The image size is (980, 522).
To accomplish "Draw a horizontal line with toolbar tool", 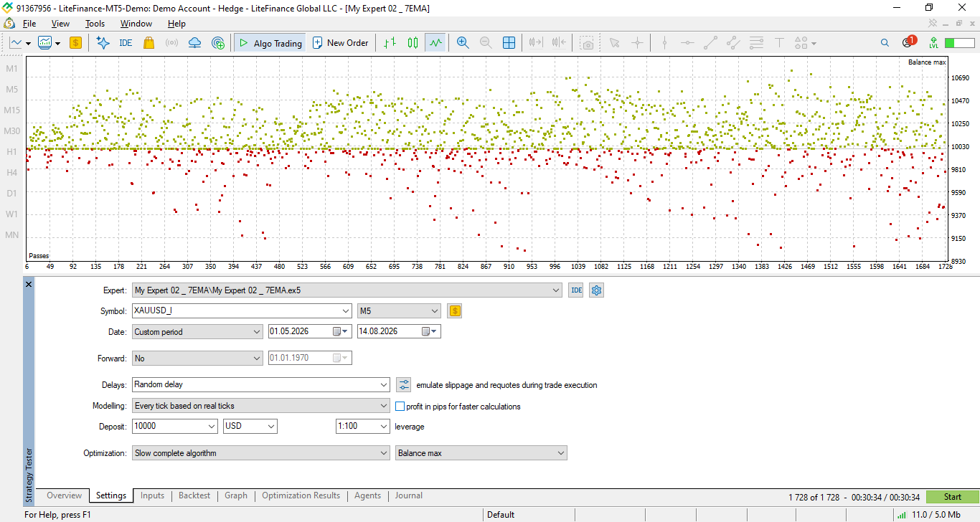I will coord(687,43).
